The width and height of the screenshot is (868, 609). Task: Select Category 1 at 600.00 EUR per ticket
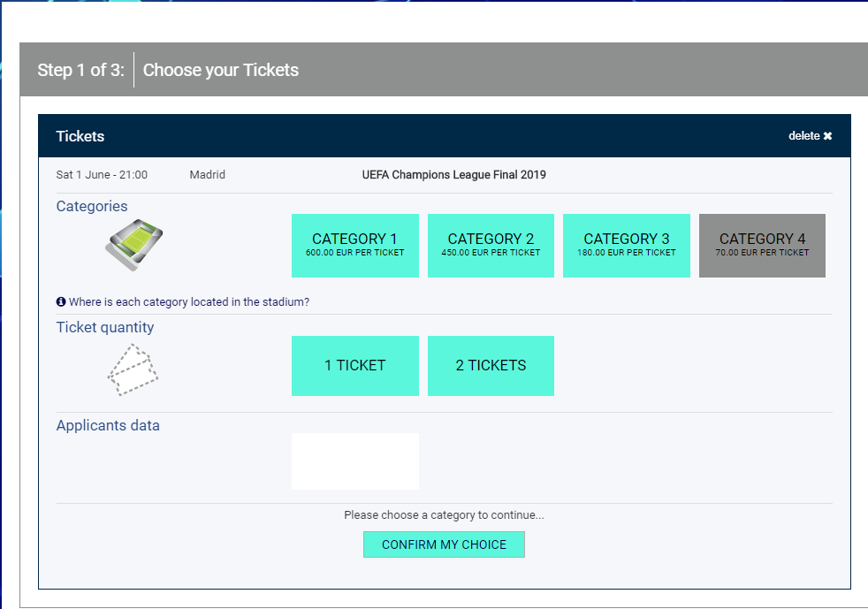354,246
